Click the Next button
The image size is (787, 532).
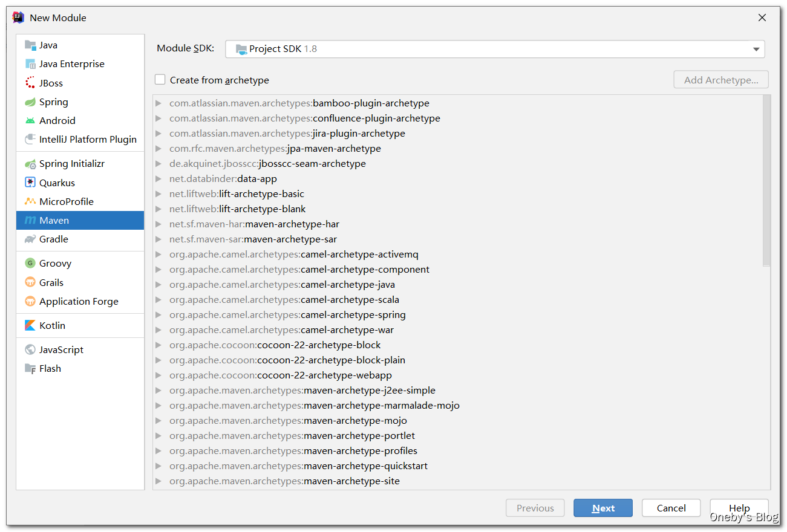pos(603,508)
